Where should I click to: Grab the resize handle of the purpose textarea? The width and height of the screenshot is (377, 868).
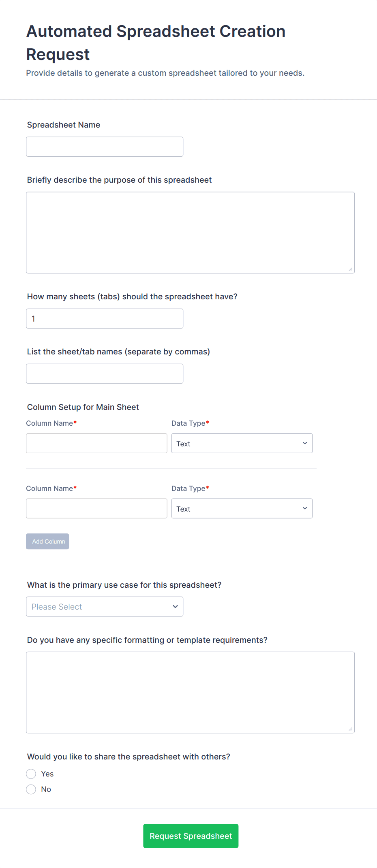351,269
